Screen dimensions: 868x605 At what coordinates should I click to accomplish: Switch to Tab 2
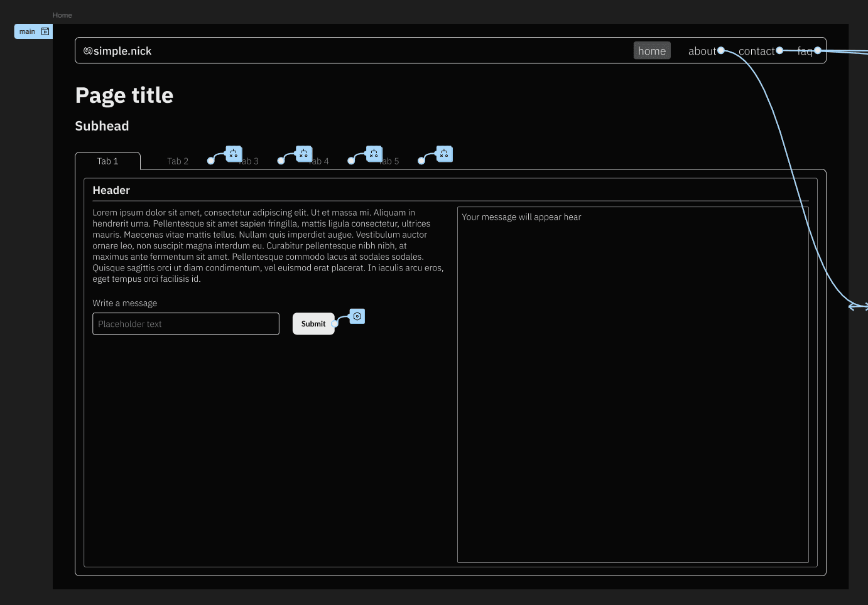click(178, 161)
